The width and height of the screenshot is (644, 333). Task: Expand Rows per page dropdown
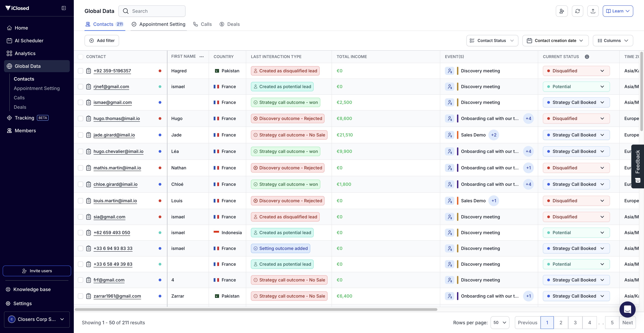pos(500,322)
